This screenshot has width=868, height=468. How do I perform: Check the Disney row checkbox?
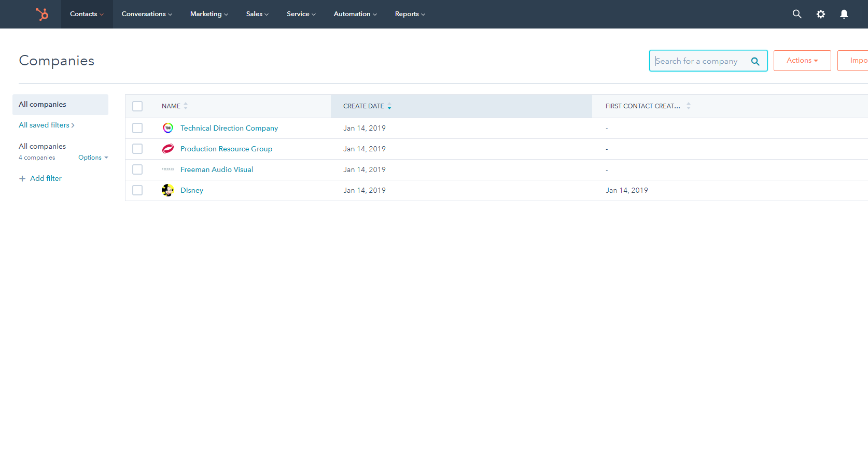coord(137,190)
